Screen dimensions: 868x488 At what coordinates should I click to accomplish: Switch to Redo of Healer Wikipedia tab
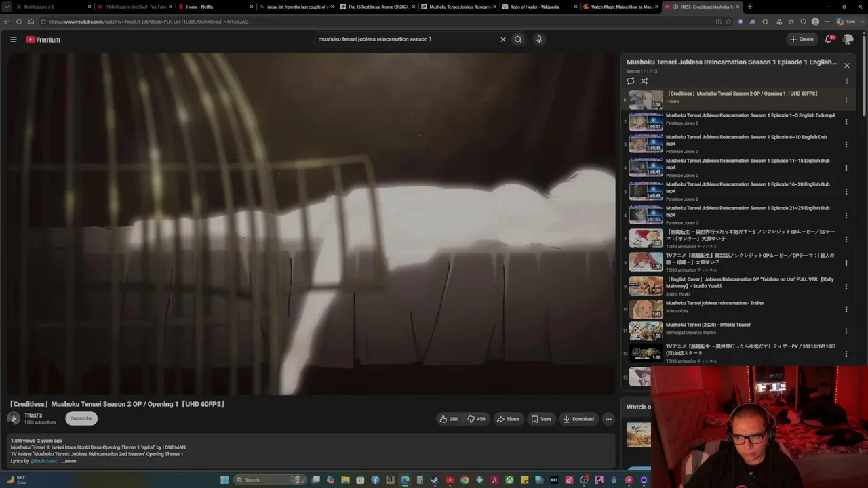[540, 7]
